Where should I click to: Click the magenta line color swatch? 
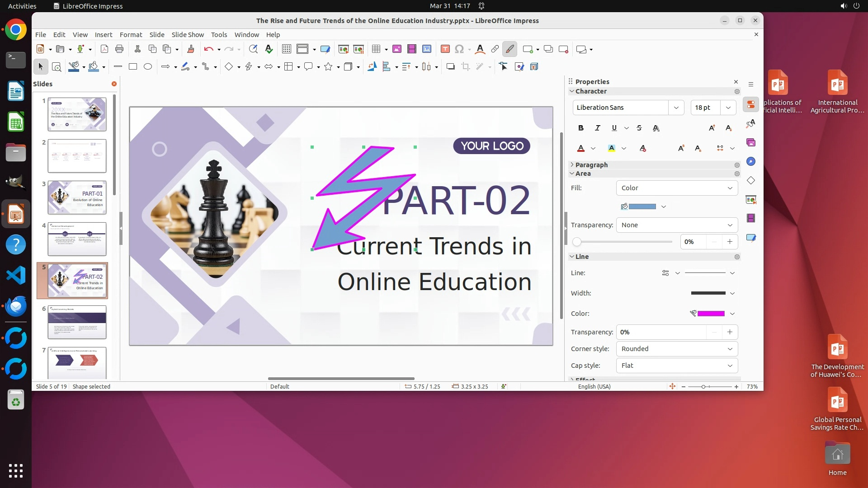click(x=711, y=314)
